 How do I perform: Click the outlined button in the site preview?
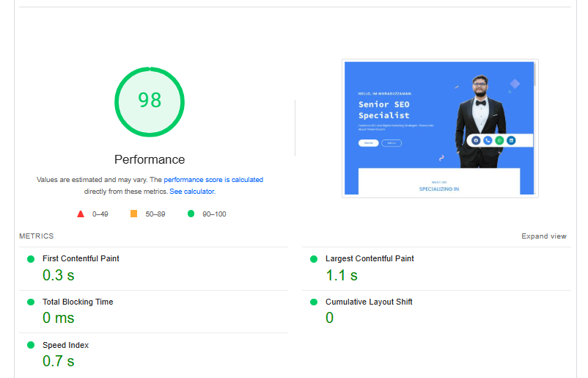click(392, 143)
